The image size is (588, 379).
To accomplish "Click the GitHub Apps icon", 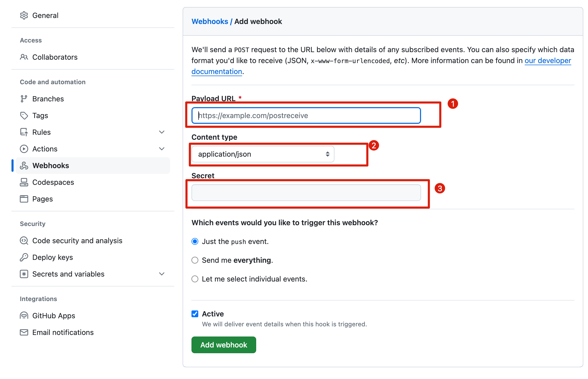I will (24, 316).
